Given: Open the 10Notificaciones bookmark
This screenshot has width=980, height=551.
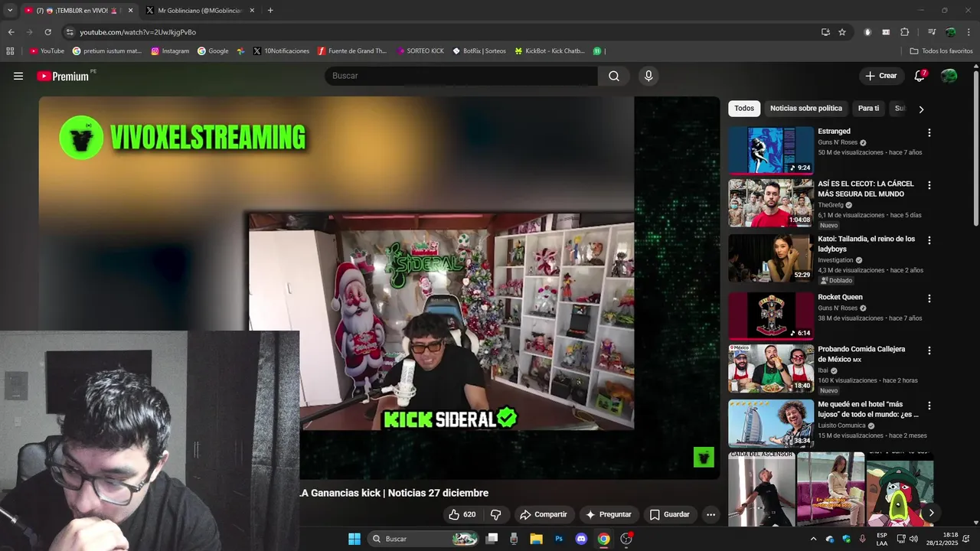Looking at the screenshot, I should click(x=280, y=51).
